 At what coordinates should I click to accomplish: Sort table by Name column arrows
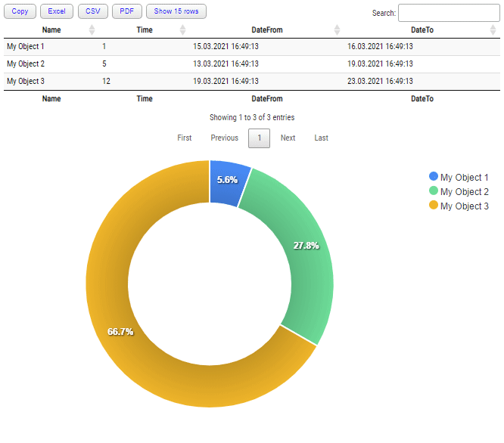point(92,30)
